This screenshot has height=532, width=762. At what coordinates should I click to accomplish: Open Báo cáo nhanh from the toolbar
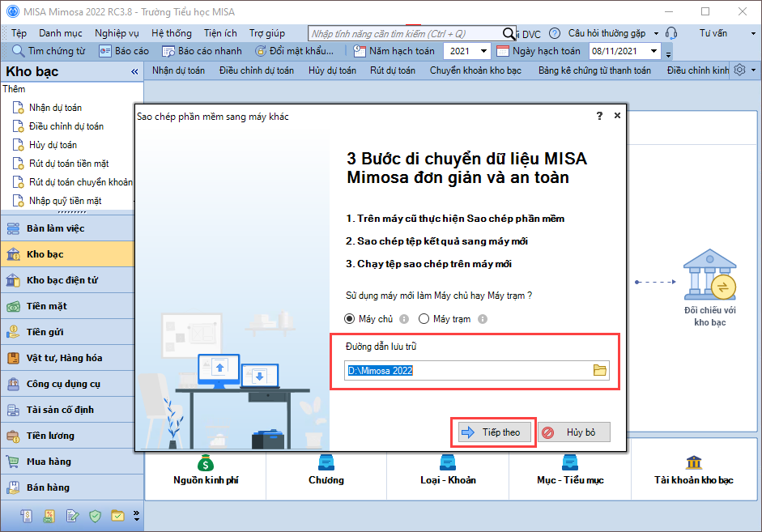click(x=202, y=51)
